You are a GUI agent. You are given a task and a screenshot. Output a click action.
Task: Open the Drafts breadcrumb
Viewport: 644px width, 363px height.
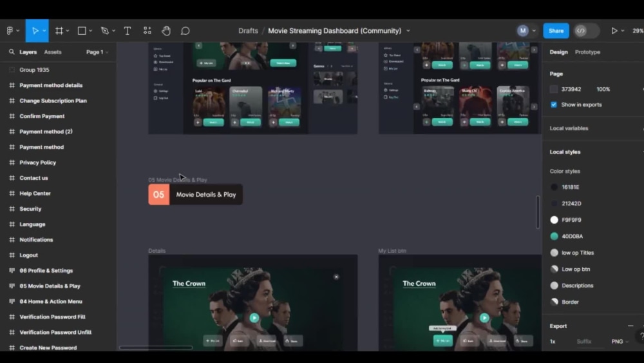[248, 30]
